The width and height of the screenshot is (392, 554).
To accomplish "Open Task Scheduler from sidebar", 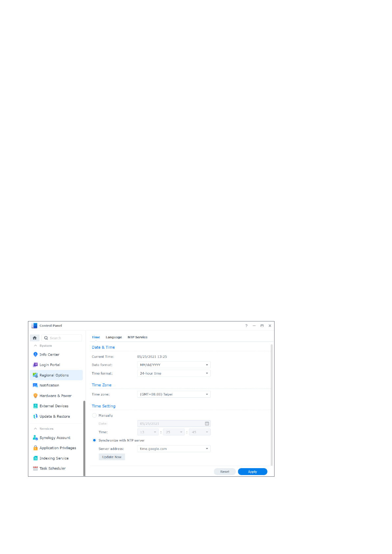I will click(x=52, y=468).
